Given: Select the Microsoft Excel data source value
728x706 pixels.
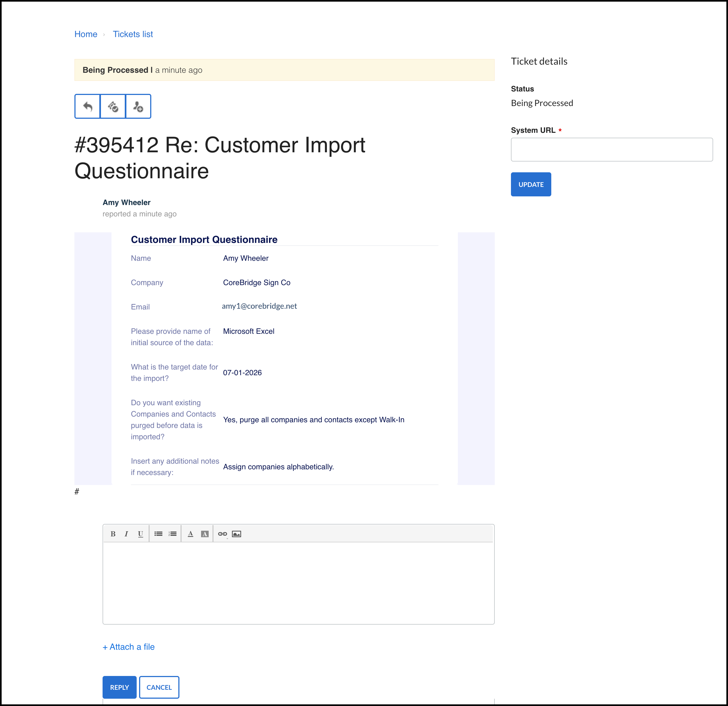Looking at the screenshot, I should pyautogui.click(x=249, y=331).
